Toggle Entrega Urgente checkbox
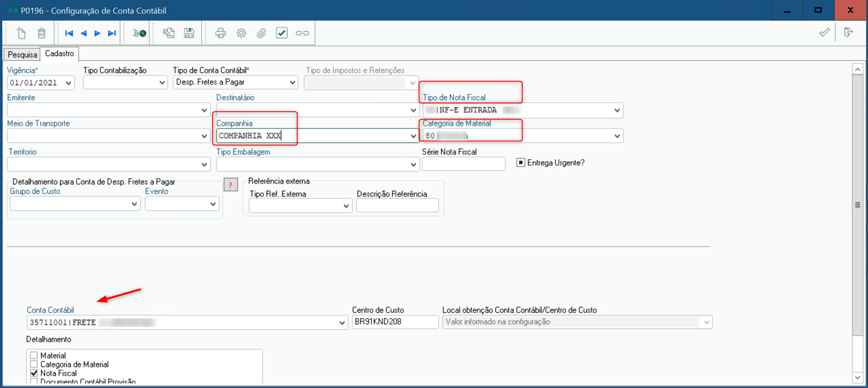 (521, 163)
